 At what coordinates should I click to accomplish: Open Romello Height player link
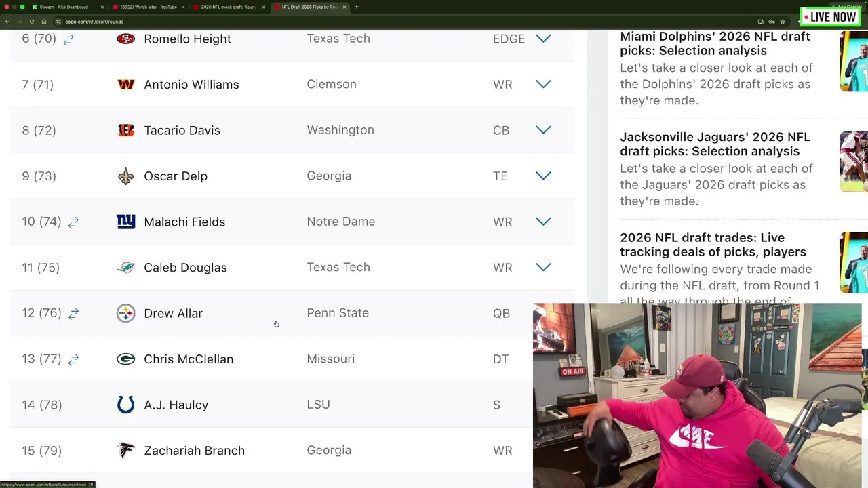(187, 39)
